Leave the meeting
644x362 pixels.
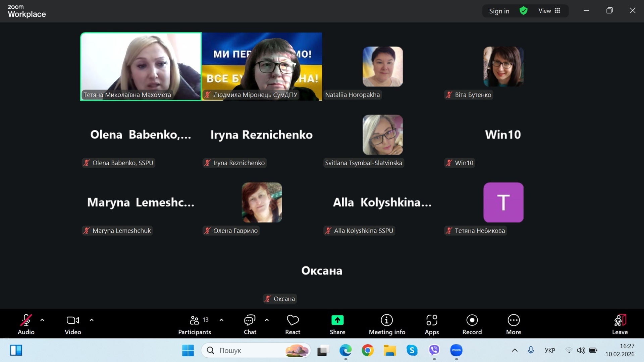coord(620,324)
